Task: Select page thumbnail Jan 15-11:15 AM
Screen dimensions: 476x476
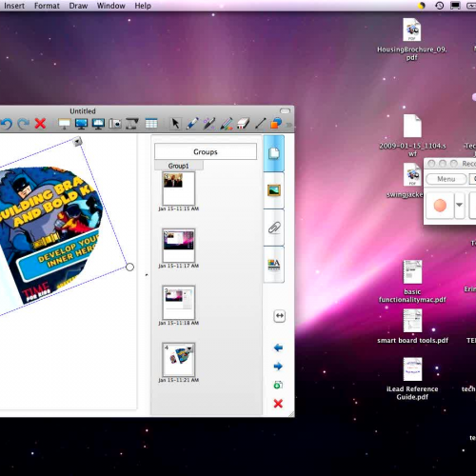Action: pyautogui.click(x=179, y=188)
